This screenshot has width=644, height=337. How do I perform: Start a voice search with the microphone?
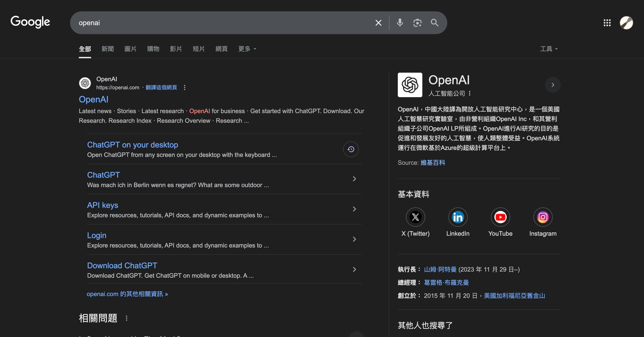[400, 23]
